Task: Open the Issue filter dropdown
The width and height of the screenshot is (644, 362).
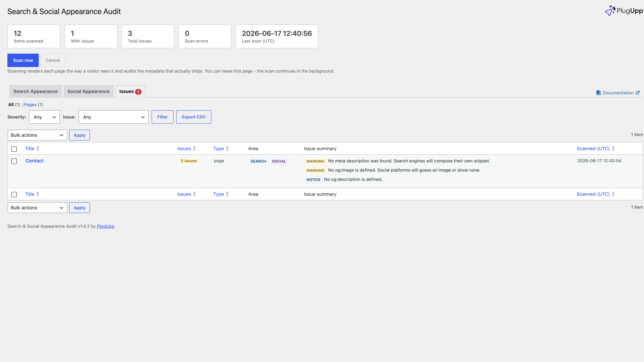Action: [x=114, y=117]
